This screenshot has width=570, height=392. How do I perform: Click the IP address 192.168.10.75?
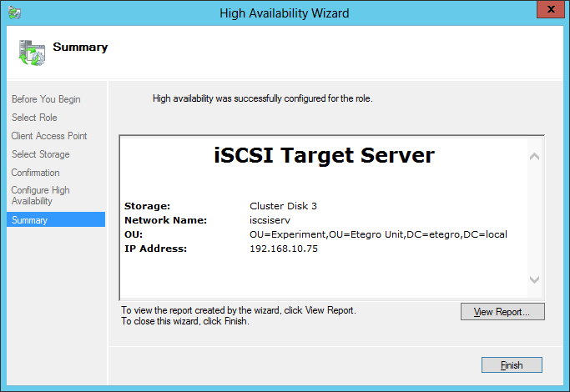coord(284,249)
